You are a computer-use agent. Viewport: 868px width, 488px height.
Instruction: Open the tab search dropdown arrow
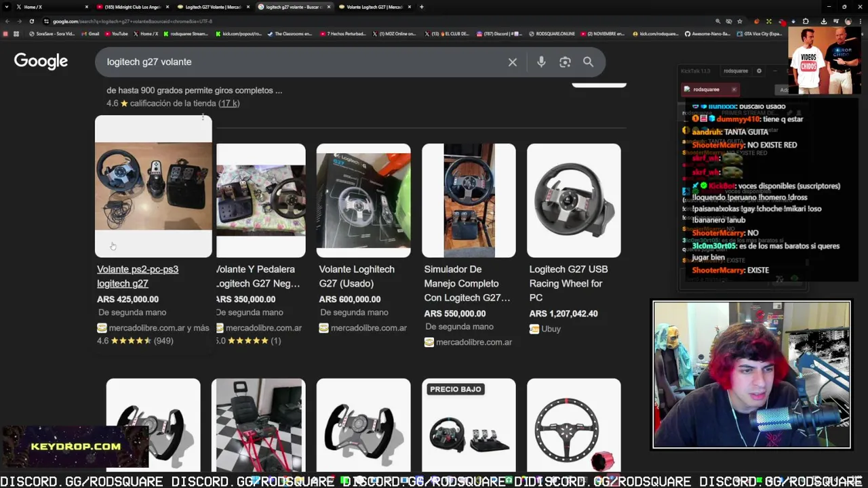(x=6, y=7)
